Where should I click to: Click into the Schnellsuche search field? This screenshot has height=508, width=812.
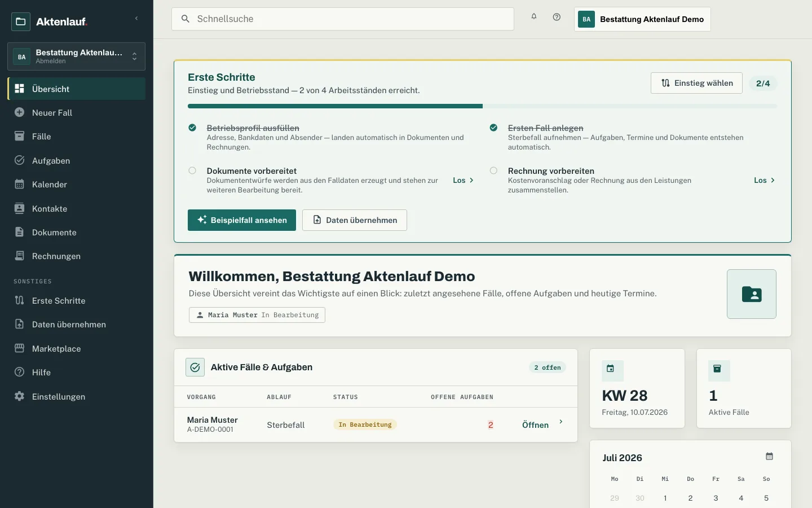click(x=343, y=19)
